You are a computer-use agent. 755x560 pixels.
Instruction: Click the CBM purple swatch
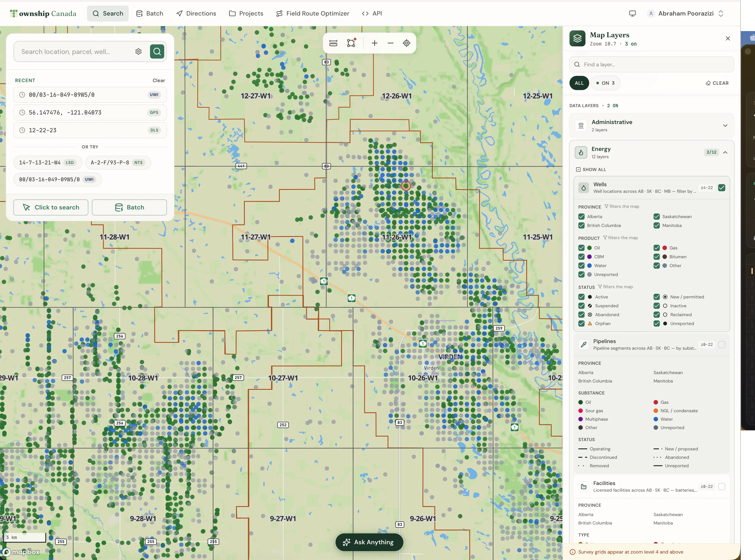589,257
